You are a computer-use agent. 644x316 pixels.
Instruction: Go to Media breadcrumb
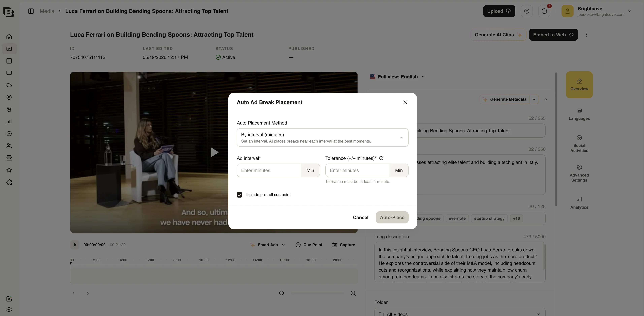click(x=47, y=11)
